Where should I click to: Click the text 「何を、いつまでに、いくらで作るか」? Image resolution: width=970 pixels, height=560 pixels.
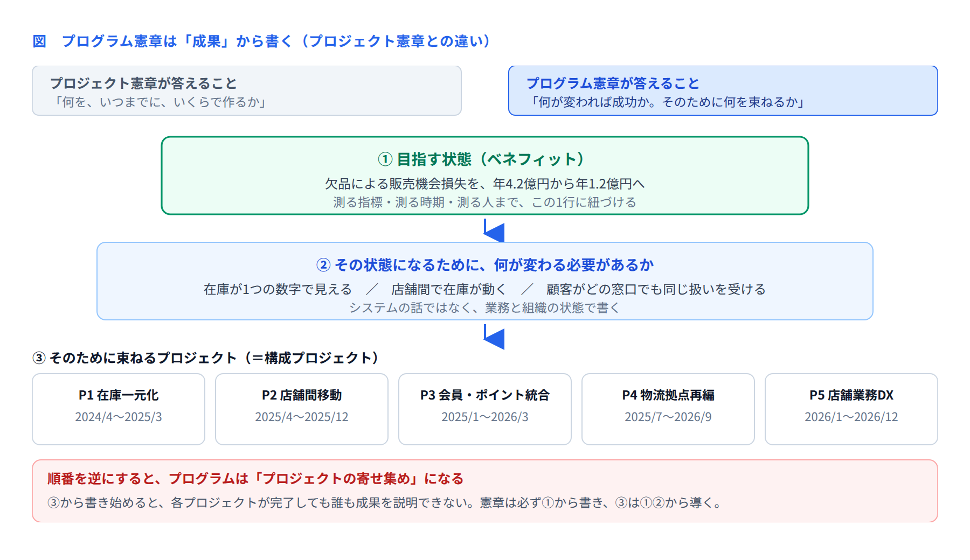click(161, 102)
